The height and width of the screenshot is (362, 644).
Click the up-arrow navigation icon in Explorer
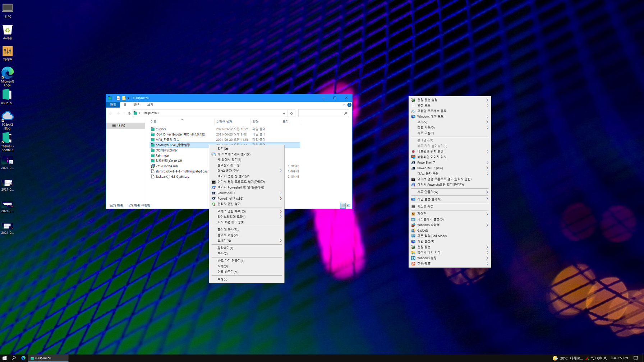click(x=129, y=113)
